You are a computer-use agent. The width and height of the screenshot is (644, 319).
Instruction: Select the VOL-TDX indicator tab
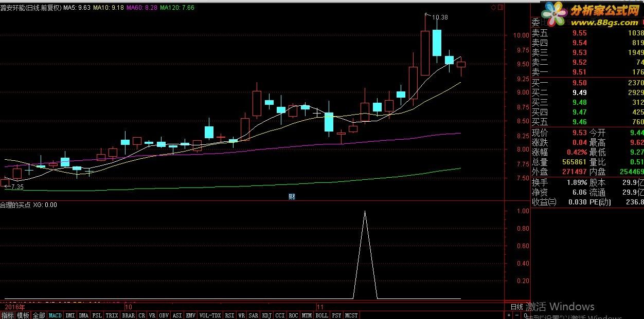pyautogui.click(x=210, y=315)
